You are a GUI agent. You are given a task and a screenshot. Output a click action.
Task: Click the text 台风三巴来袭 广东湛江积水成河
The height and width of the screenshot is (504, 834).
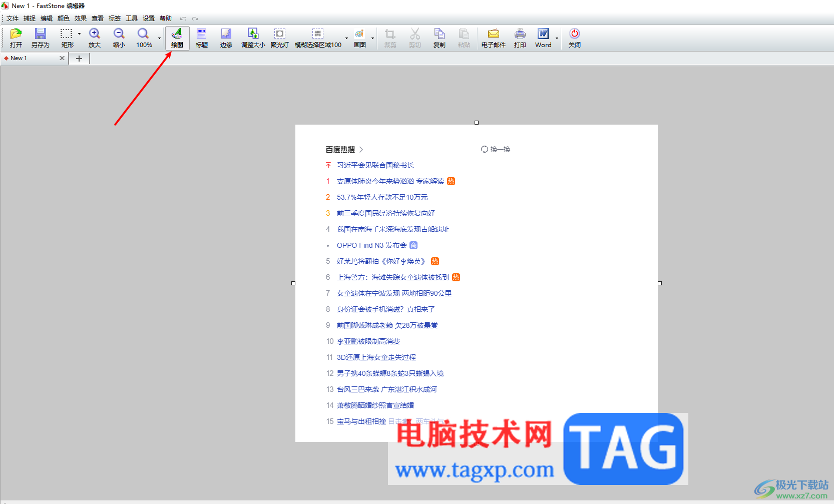coord(387,389)
